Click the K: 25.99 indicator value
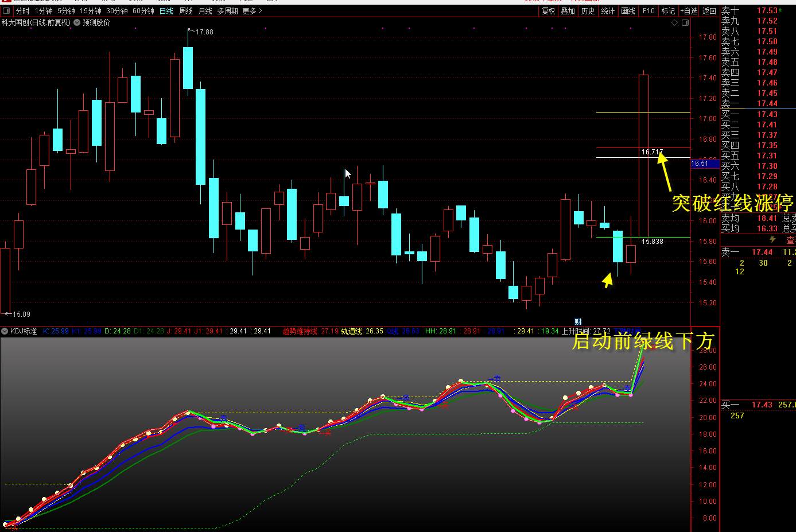 pyautogui.click(x=56, y=331)
